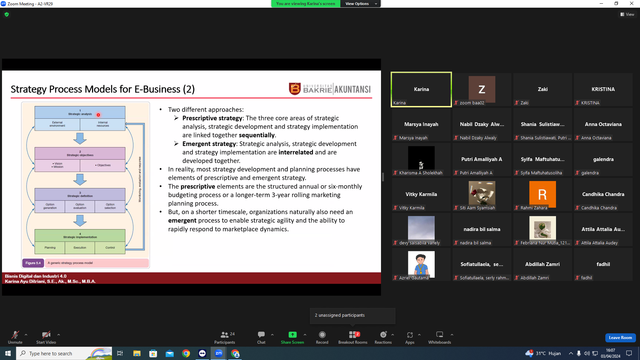Open the Reactions menu

coord(383,337)
